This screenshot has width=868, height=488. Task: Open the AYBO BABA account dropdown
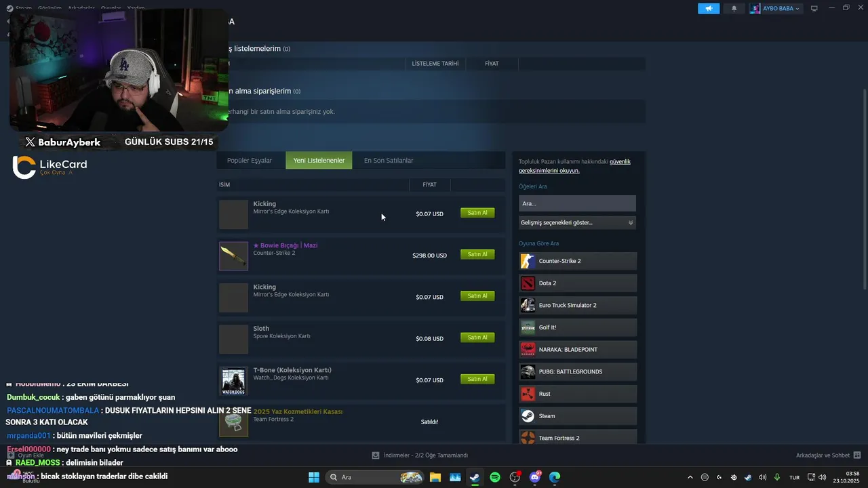tap(775, 8)
